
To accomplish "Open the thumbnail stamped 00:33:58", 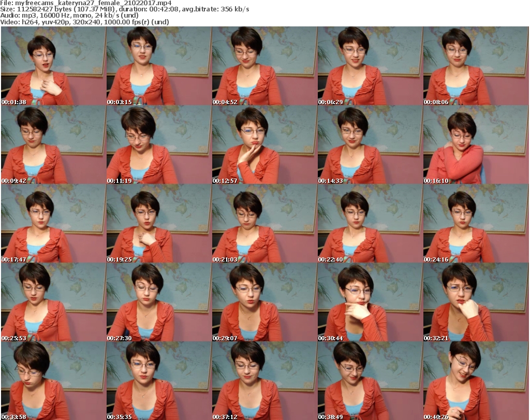I will [x=53, y=381].
